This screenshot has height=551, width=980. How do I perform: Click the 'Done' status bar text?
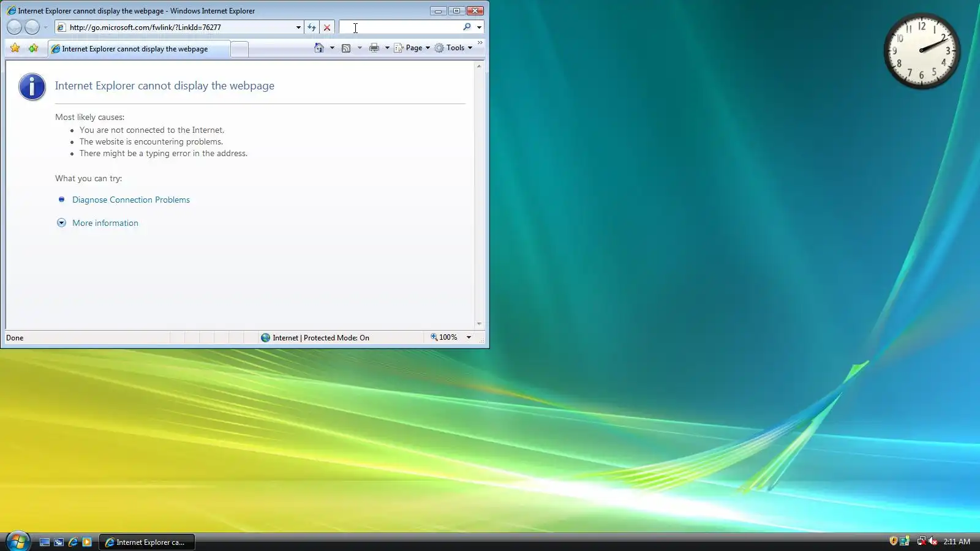(x=15, y=338)
